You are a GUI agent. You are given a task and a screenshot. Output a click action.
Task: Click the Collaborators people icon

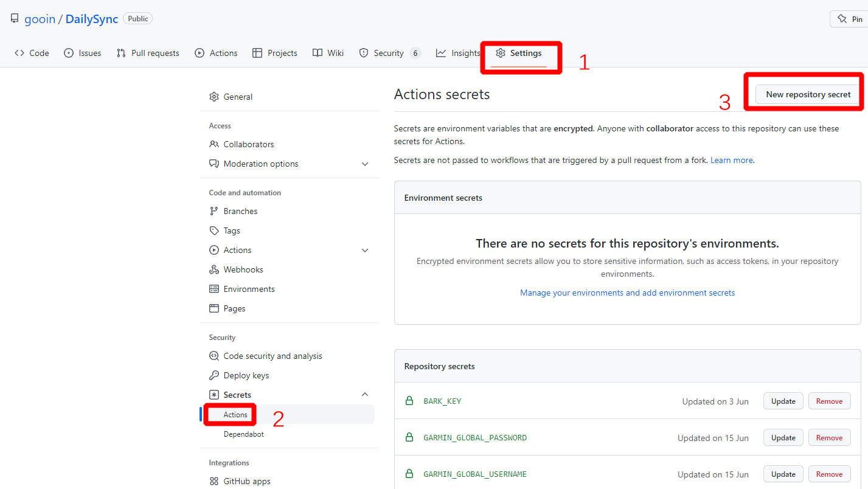[x=214, y=144]
